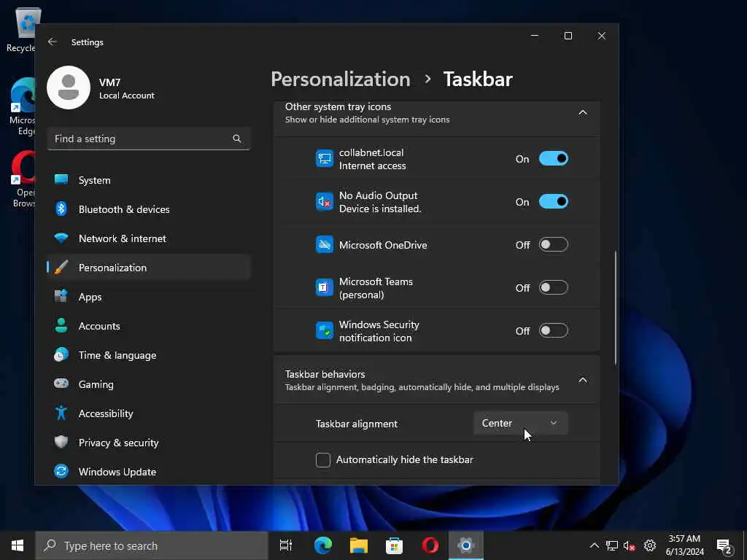Click the settings page vertical scrollbar
The width and height of the screenshot is (747, 560).
tap(616, 308)
